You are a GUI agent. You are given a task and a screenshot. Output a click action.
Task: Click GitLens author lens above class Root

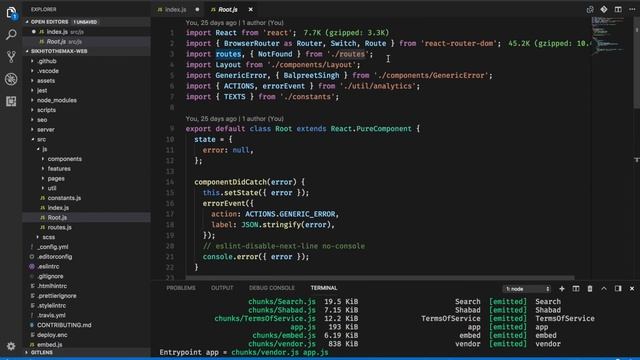click(234, 119)
